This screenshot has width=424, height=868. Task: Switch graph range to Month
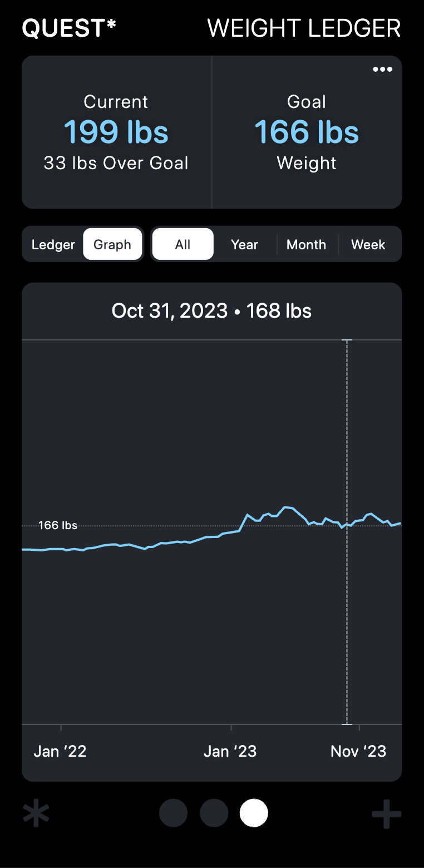click(x=306, y=245)
